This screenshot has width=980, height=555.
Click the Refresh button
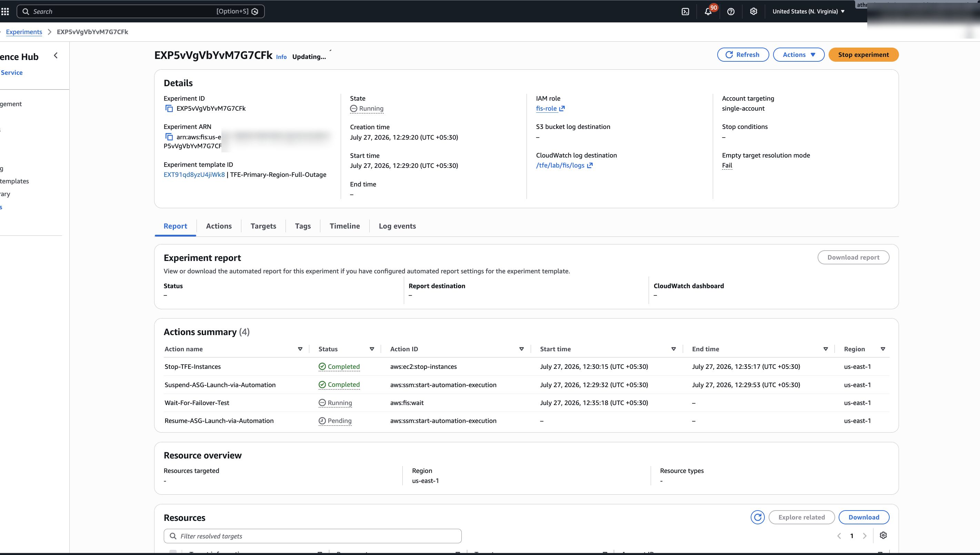[743, 55]
